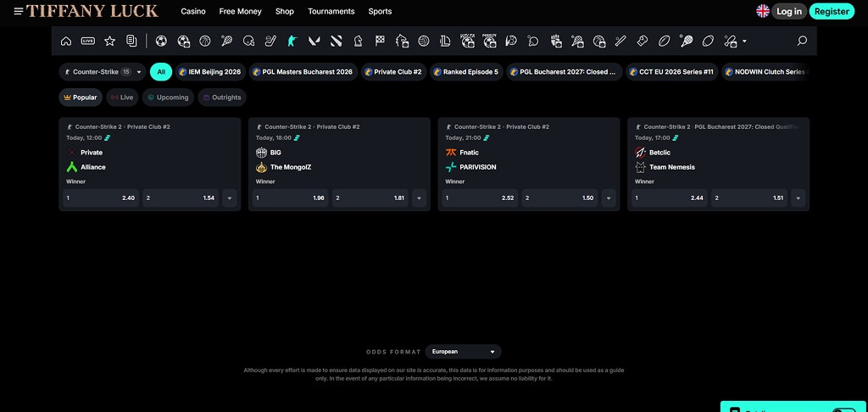Open the search magnifier icon
The height and width of the screenshot is (412, 868).
tap(802, 41)
